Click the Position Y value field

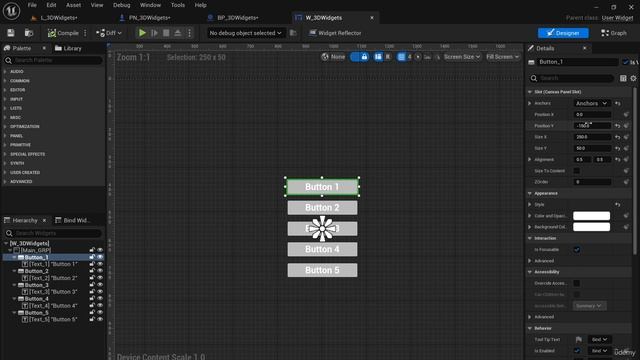(x=592, y=126)
